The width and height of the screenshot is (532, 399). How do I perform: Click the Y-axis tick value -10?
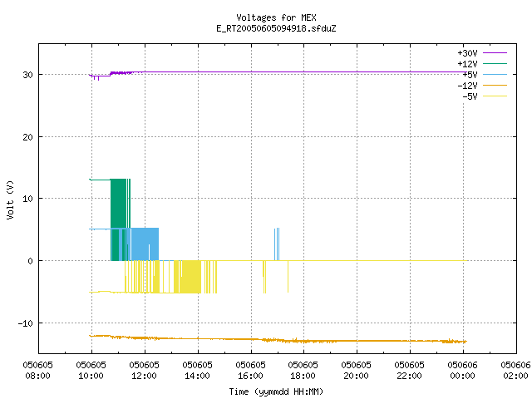[x=26, y=323]
